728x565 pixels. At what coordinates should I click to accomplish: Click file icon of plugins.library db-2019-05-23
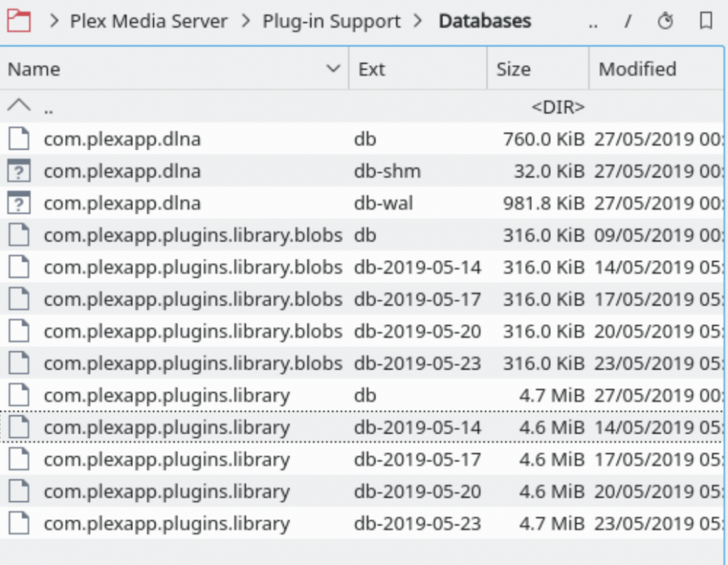click(x=19, y=524)
